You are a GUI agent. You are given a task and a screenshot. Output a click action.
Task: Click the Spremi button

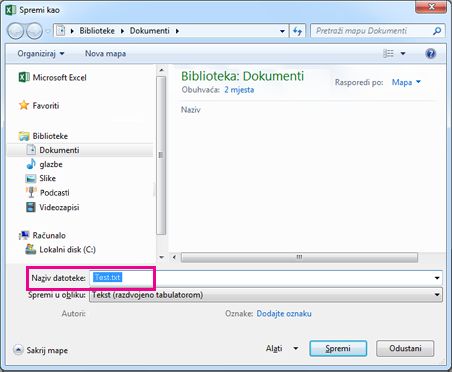tap(338, 348)
